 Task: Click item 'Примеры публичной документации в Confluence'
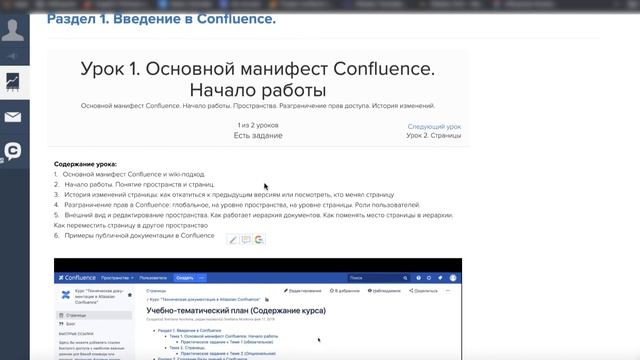[139, 236]
